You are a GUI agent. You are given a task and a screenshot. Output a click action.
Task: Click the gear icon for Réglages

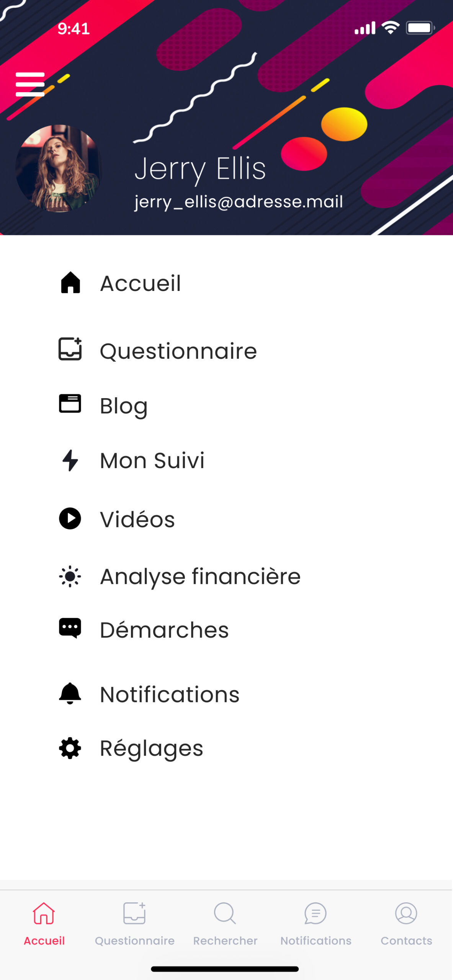pyautogui.click(x=70, y=748)
